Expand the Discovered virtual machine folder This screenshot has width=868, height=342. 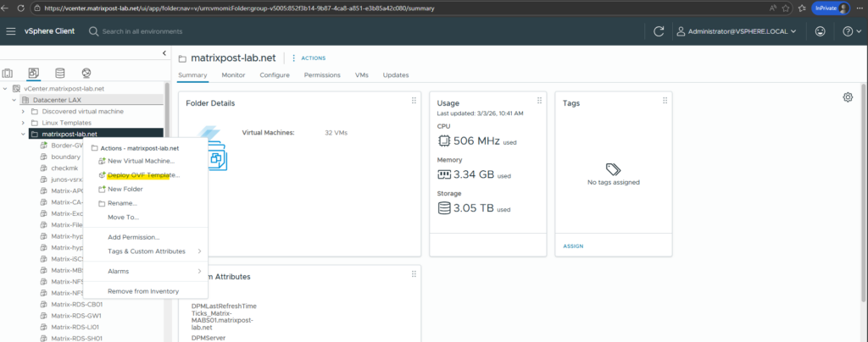pos(24,112)
